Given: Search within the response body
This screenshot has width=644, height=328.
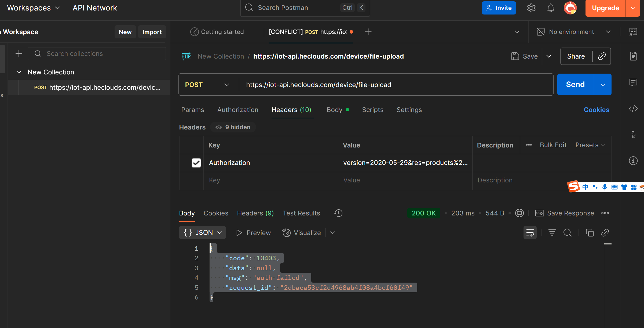Looking at the screenshot, I should tap(567, 233).
